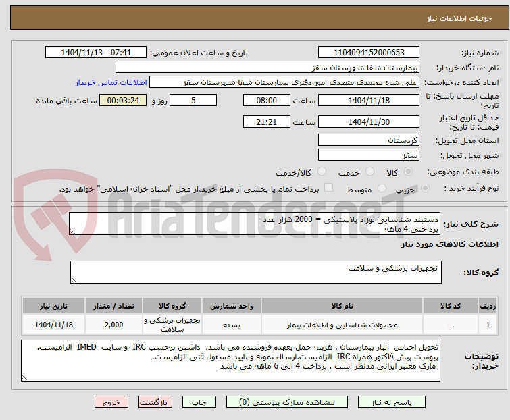Click the تعداد / مقدار column header
Screen dimensions: 510x420
(114, 306)
